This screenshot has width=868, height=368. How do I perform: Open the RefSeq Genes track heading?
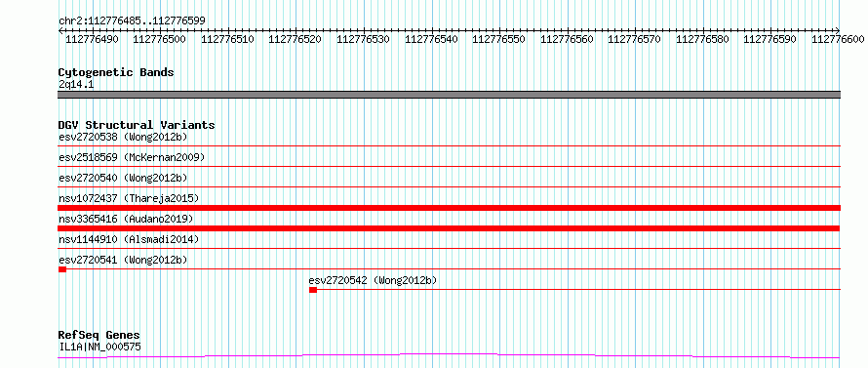pos(99,336)
